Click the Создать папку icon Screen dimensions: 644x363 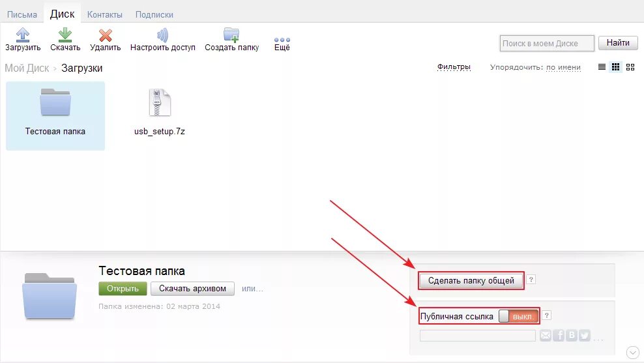[231, 35]
